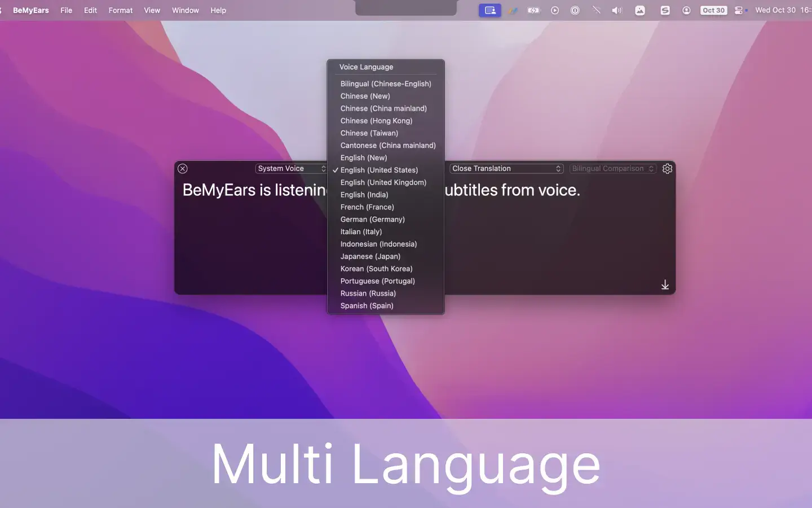Viewport: 812px width, 508px height.
Task: Choose Bilingual (Chinese-English) voice language
Action: [386, 84]
